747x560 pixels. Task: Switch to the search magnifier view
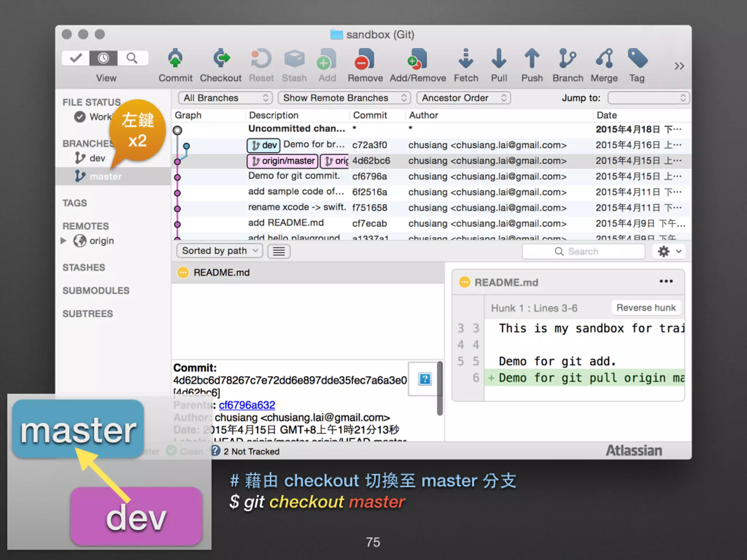click(x=132, y=58)
